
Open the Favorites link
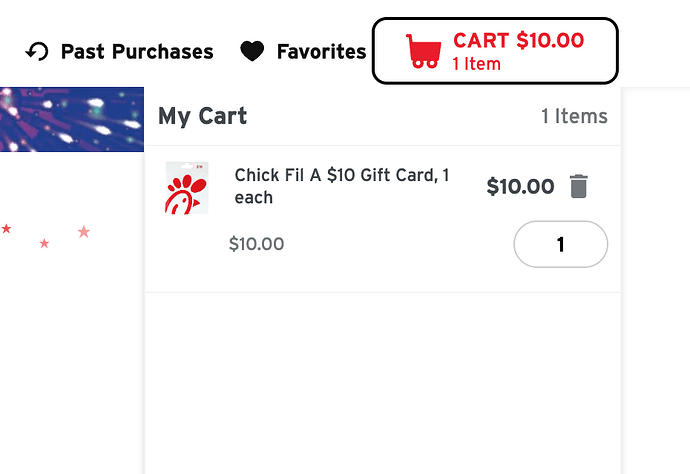pyautogui.click(x=321, y=52)
